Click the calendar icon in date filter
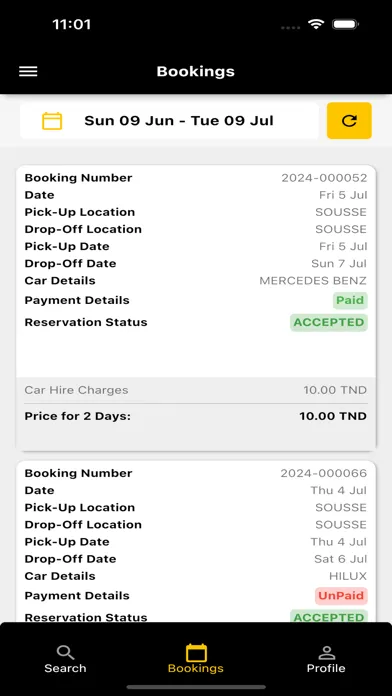This screenshot has width=392, height=696. click(x=52, y=121)
